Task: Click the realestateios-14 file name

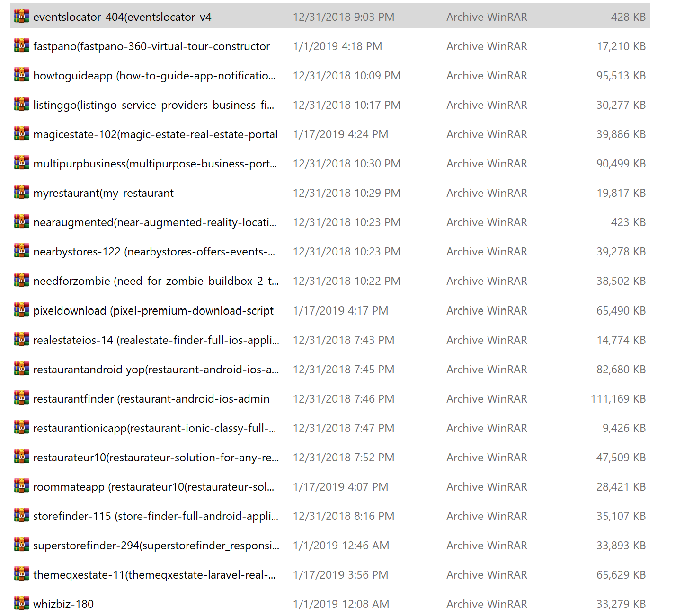Action: click(x=156, y=340)
